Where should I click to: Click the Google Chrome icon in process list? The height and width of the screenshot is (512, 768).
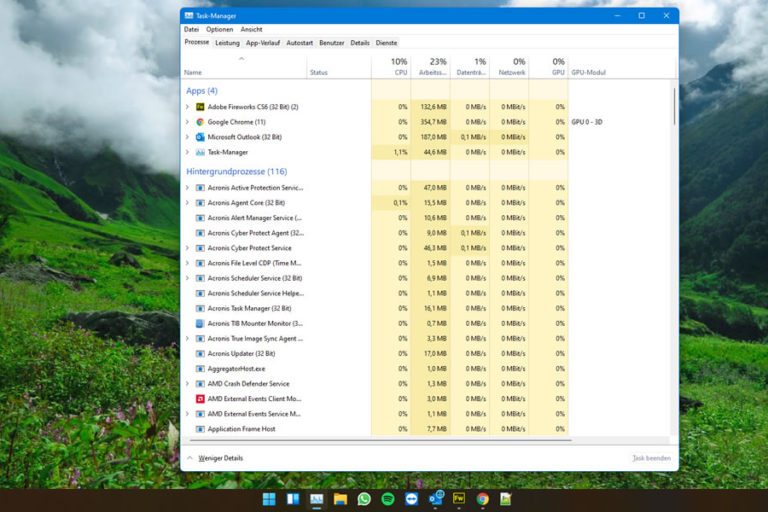click(x=200, y=122)
